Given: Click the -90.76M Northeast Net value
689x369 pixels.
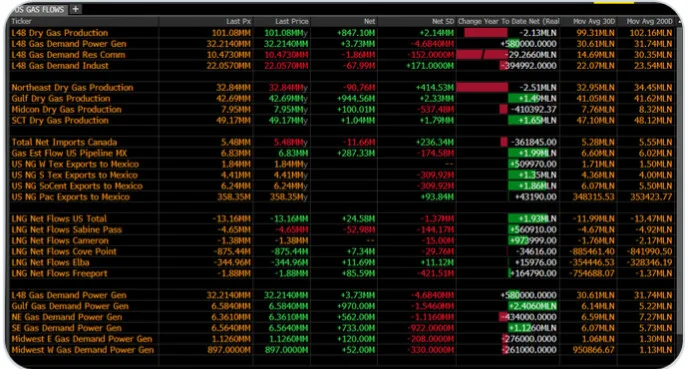Looking at the screenshot, I should tap(358, 87).
